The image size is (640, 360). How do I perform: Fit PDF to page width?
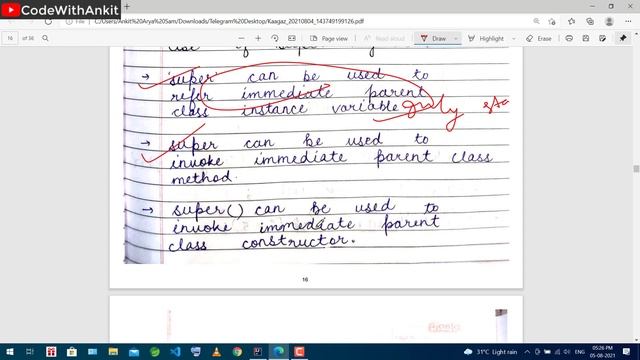tap(291, 38)
